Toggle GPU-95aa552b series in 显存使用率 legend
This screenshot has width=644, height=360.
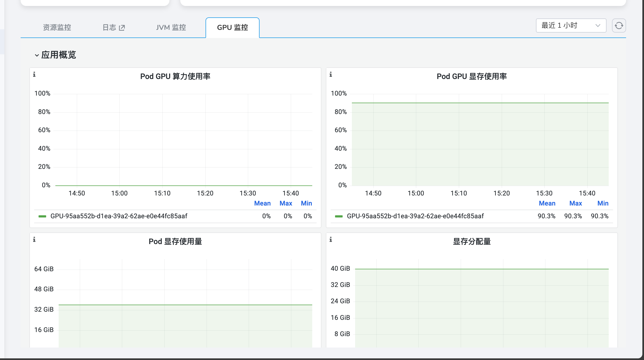[415, 216]
